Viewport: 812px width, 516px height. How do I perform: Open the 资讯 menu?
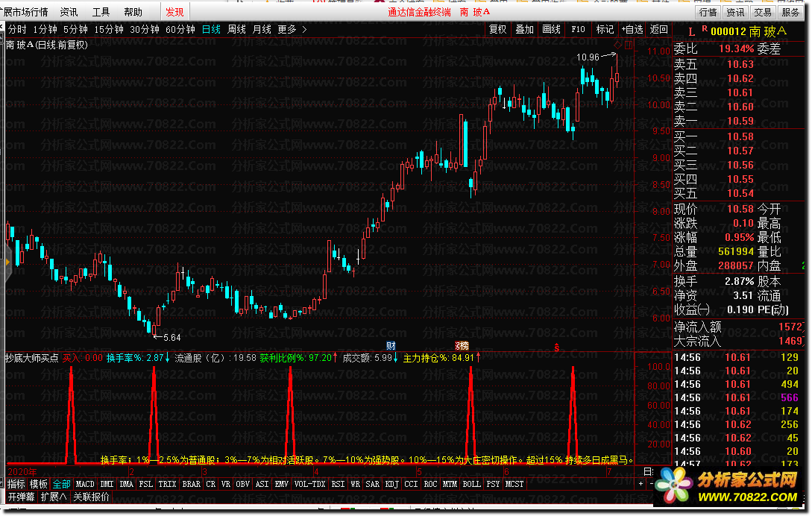[x=69, y=12]
